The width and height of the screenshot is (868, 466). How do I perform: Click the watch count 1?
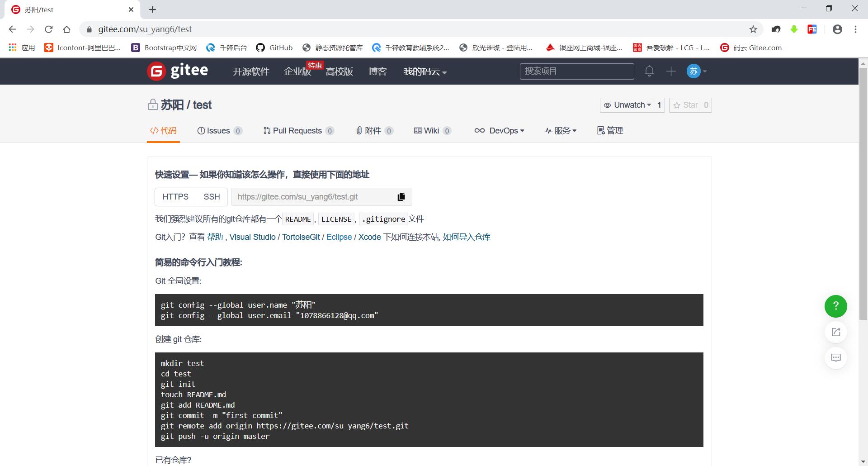[x=659, y=105]
